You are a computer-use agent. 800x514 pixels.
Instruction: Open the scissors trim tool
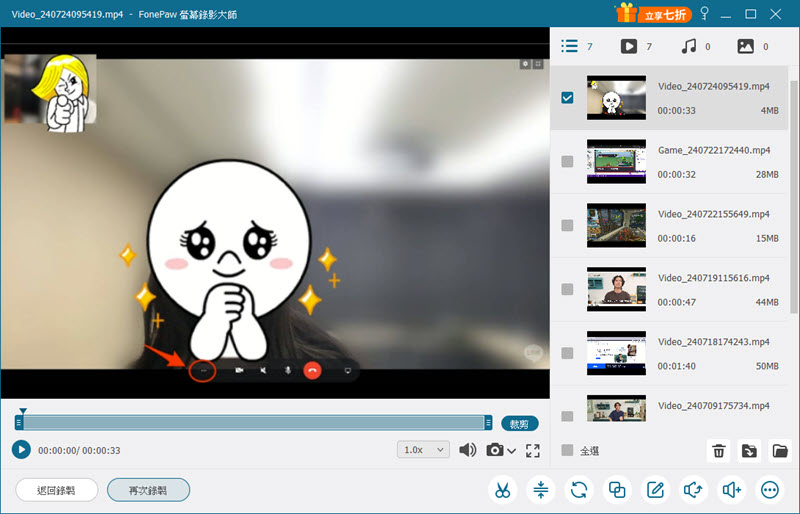coord(503,490)
